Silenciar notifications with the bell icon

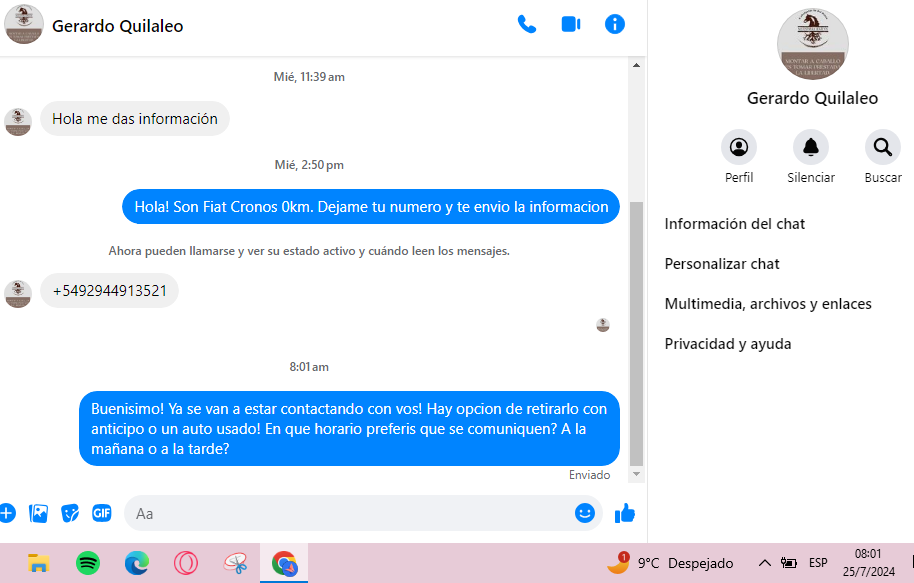[811, 156]
